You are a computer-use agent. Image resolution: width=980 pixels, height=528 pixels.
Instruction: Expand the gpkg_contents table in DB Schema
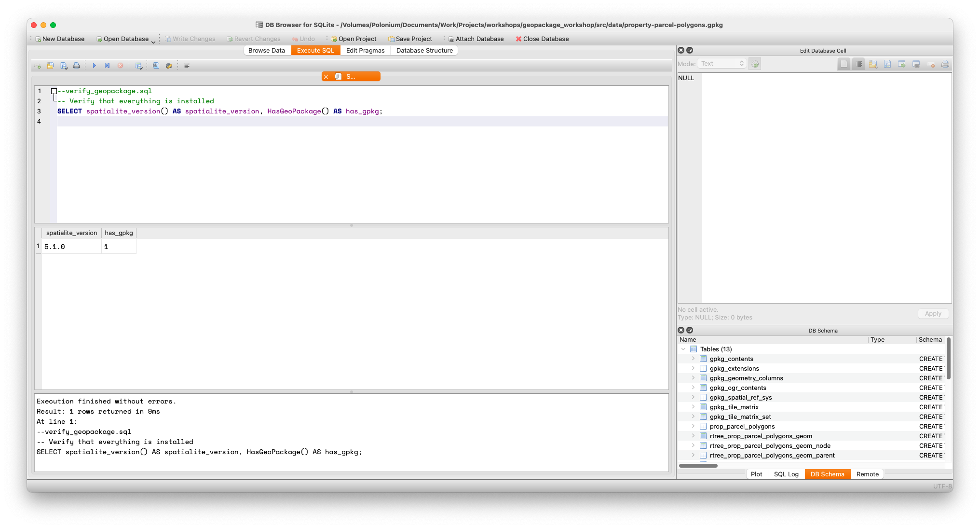click(693, 359)
